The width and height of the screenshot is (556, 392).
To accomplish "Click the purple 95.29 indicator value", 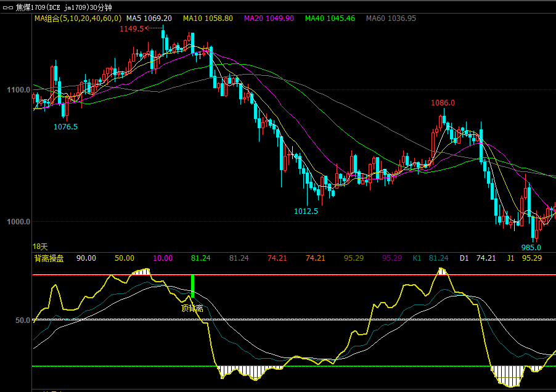I will [392, 258].
